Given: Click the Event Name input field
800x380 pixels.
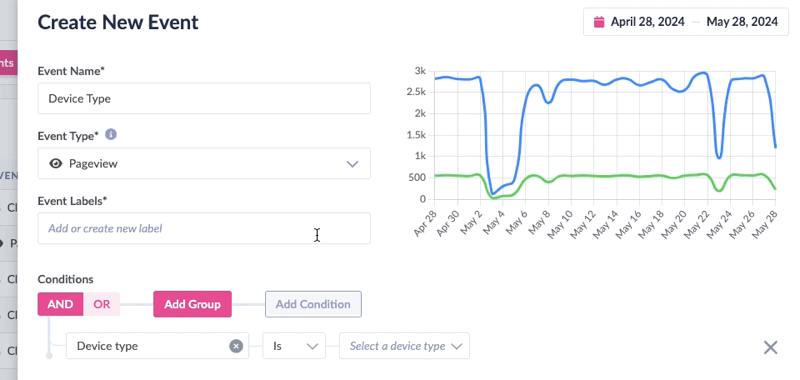Looking at the screenshot, I should [x=204, y=98].
